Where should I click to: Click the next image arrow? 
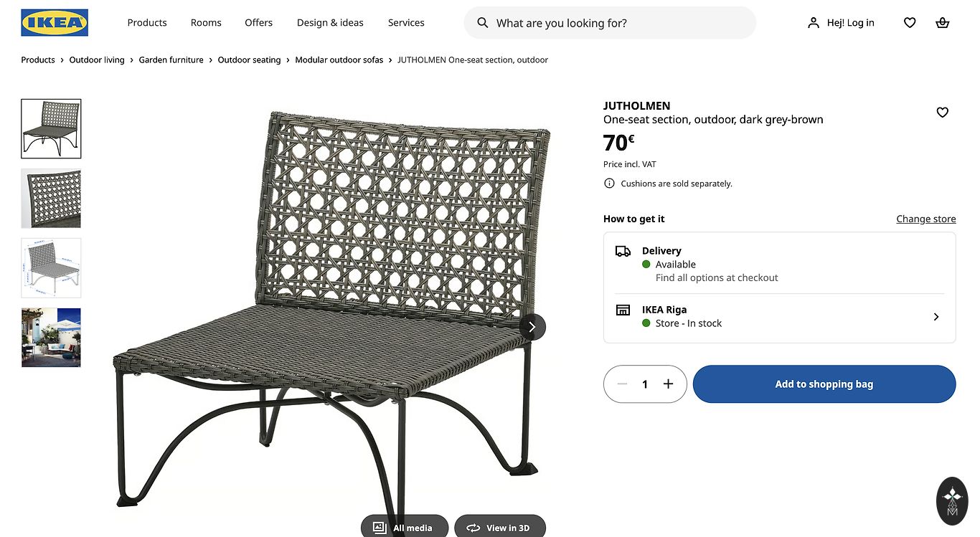pyautogui.click(x=532, y=327)
